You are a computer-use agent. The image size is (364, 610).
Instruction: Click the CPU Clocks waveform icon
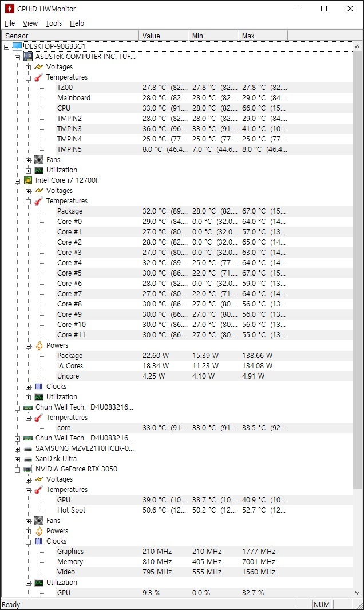39,387
